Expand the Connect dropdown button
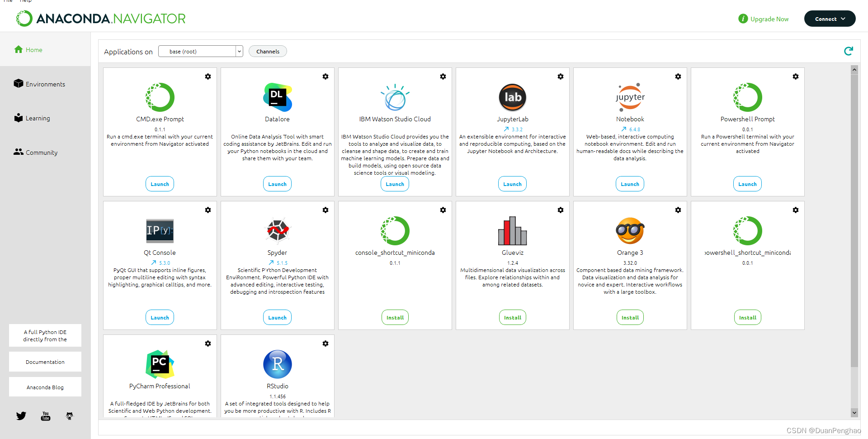The width and height of the screenshot is (868, 439). pyautogui.click(x=830, y=19)
